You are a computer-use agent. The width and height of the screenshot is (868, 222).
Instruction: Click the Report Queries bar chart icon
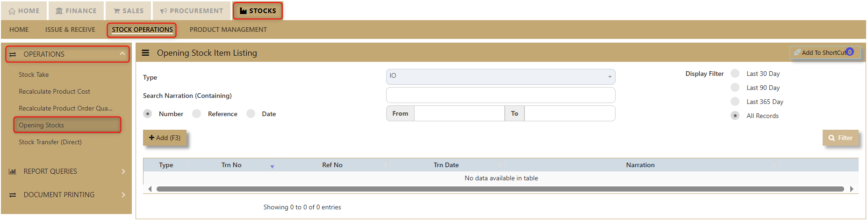13,171
